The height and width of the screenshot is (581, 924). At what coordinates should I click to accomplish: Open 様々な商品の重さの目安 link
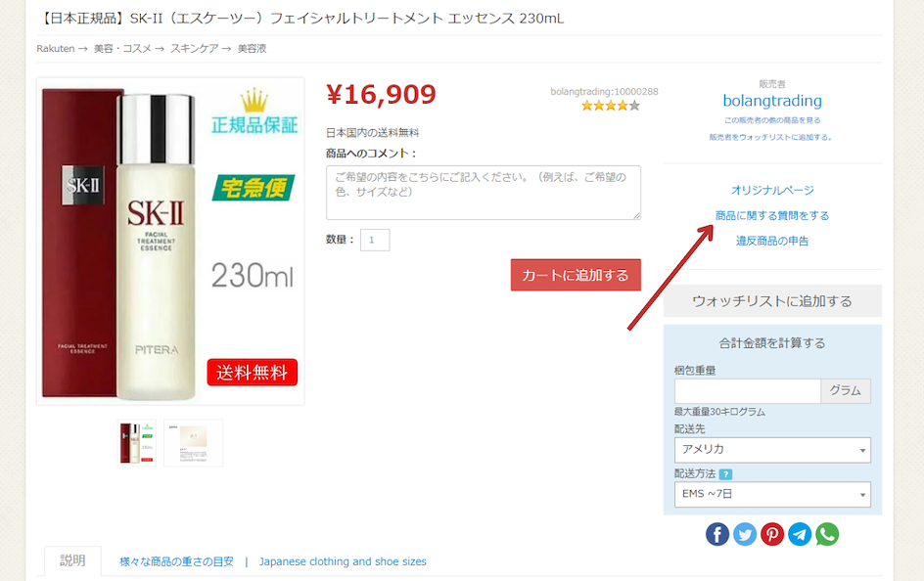coord(177,561)
